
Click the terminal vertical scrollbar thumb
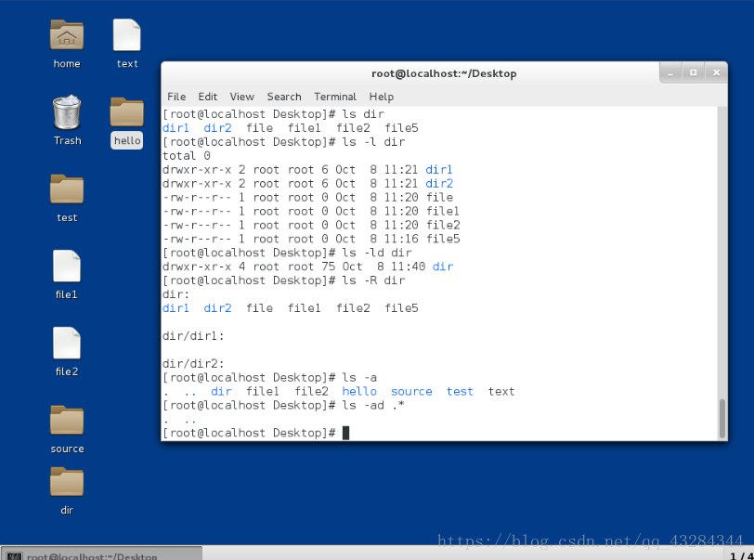(x=721, y=418)
